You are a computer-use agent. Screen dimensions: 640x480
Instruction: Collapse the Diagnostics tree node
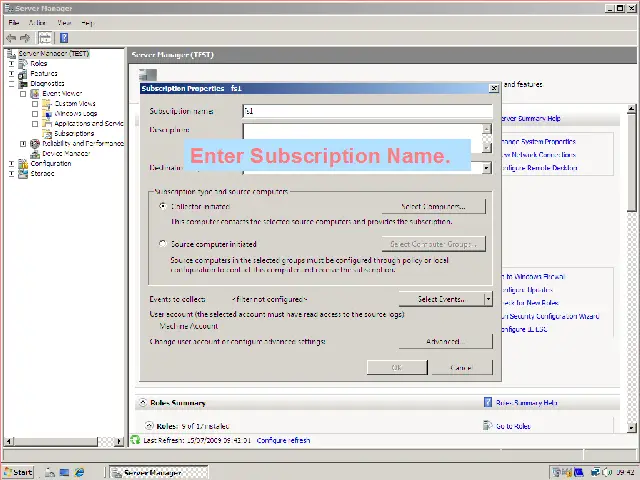pyautogui.click(x=11, y=84)
